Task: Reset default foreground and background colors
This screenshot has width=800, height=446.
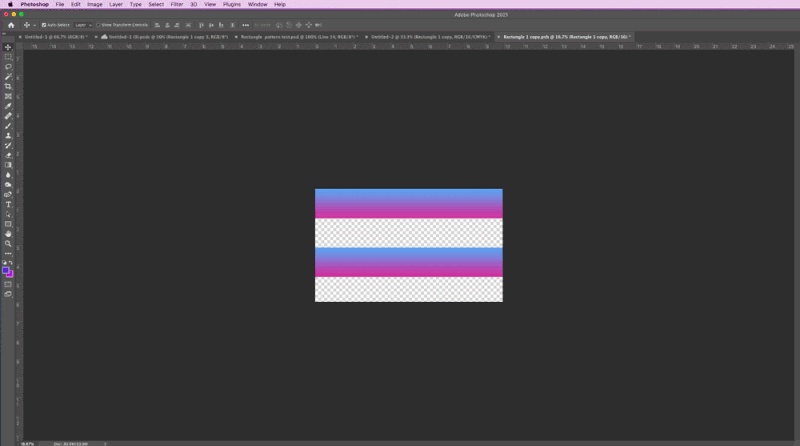Action: coord(5,262)
